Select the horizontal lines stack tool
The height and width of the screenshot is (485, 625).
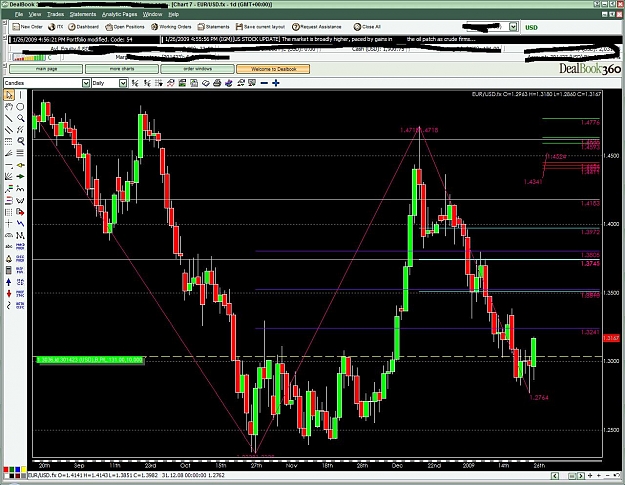pos(20,153)
